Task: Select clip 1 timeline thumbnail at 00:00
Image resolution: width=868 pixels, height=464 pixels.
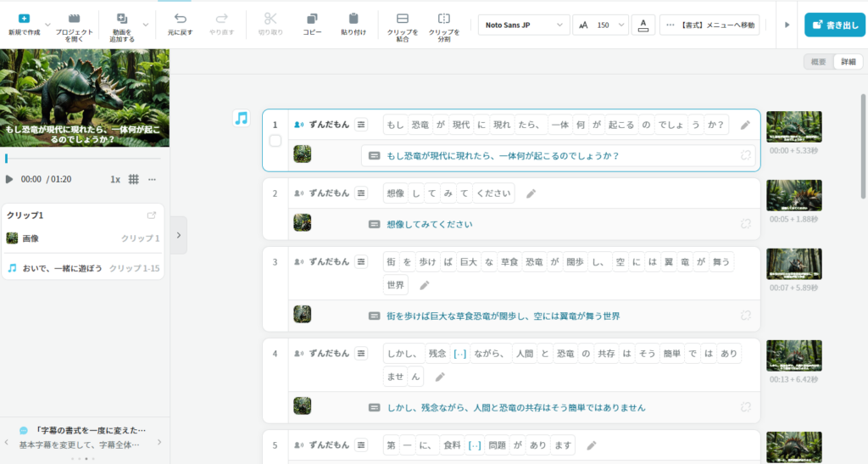Action: click(793, 126)
